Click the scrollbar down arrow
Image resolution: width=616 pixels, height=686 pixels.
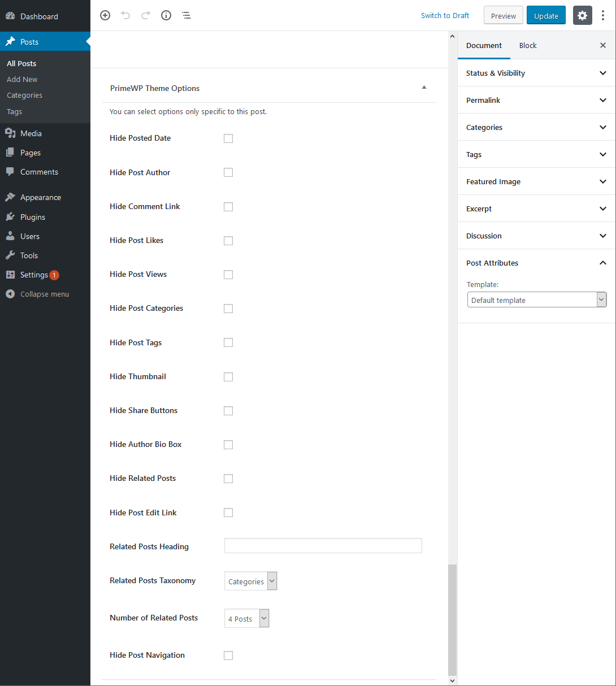click(452, 681)
